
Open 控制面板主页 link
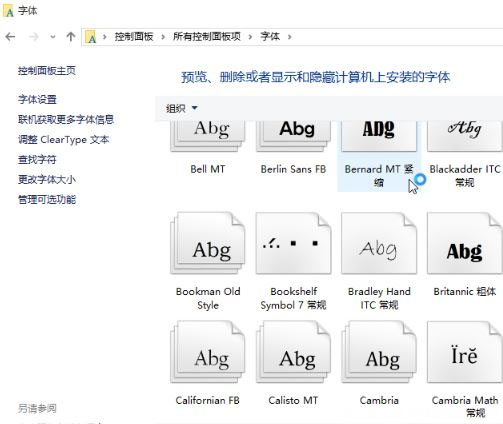(47, 71)
